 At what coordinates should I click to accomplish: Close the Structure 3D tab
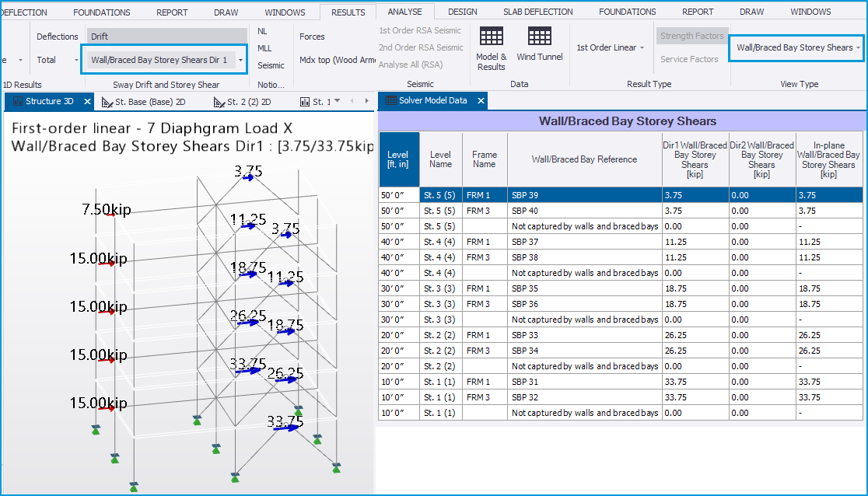(x=87, y=102)
